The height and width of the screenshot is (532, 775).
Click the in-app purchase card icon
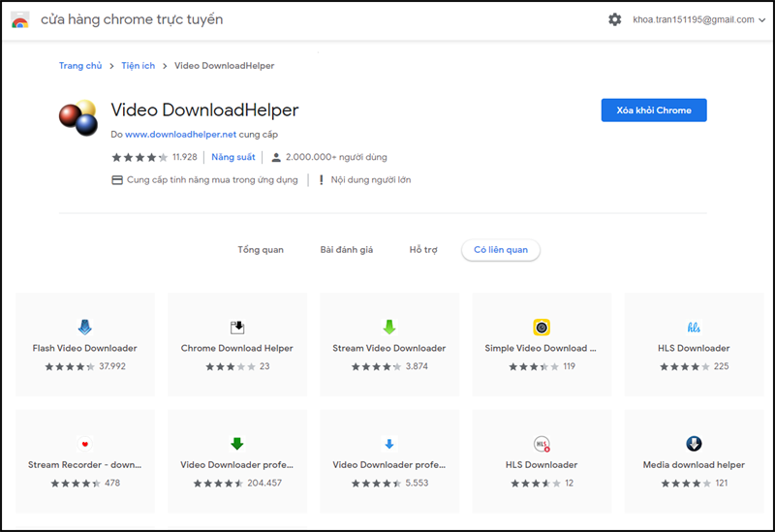117,180
